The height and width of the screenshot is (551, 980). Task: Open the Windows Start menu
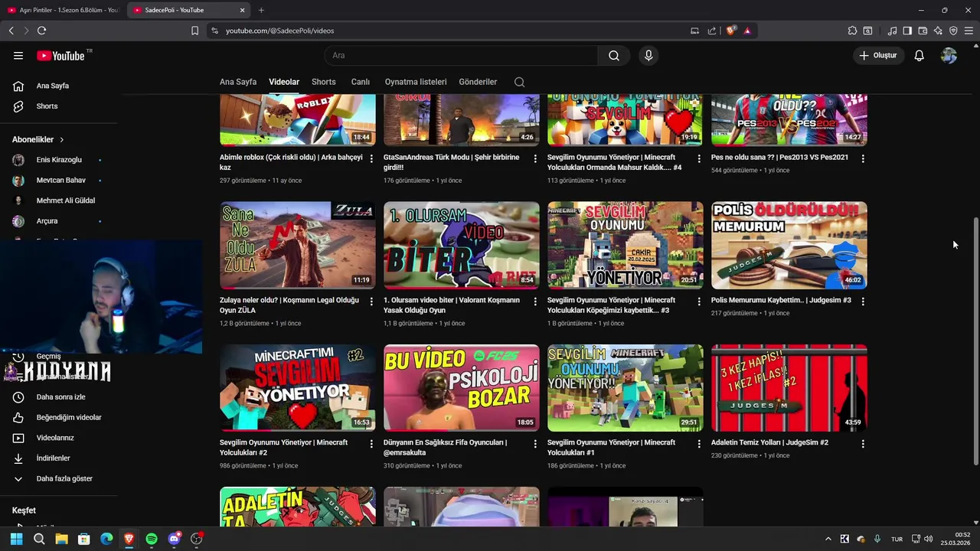(16, 539)
